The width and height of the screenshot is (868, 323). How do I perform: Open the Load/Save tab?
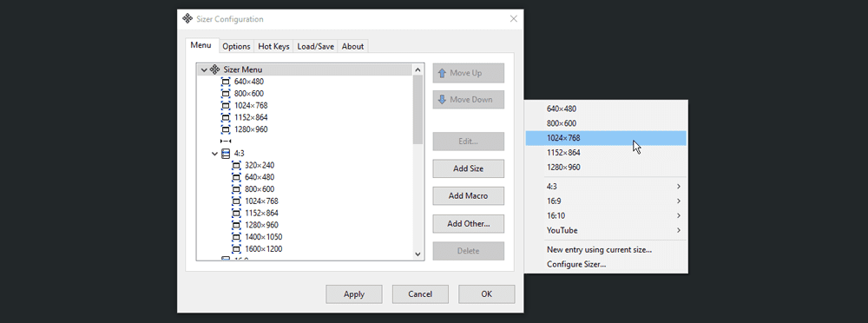(316, 47)
